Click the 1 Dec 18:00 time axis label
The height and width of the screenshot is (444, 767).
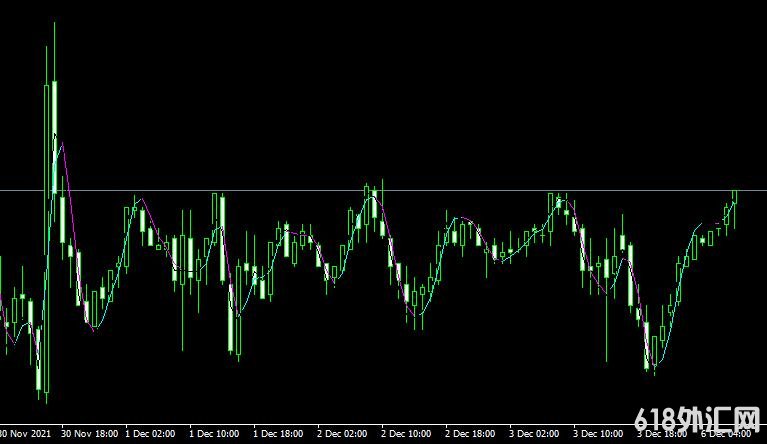(x=278, y=434)
